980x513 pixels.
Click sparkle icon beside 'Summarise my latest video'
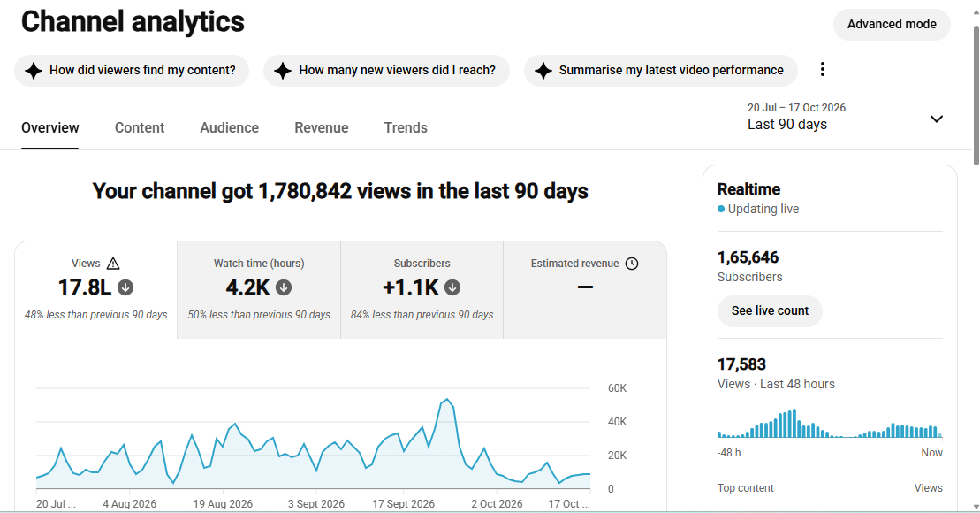point(543,71)
